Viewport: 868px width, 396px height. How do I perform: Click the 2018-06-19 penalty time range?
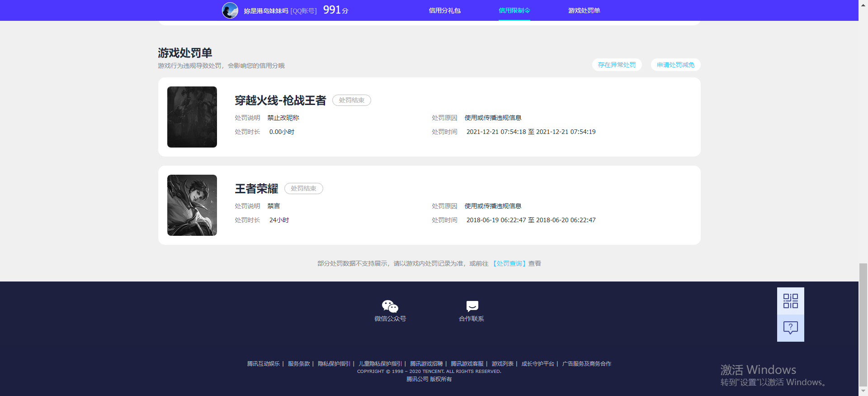[531, 220]
